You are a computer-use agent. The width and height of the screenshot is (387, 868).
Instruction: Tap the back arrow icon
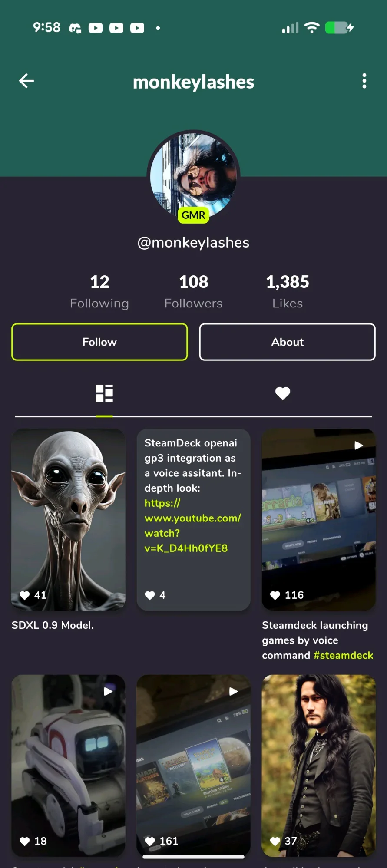[x=26, y=81]
